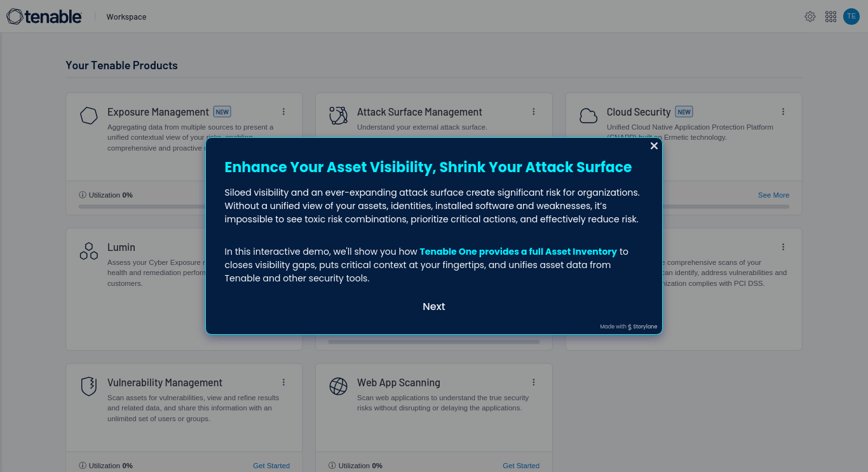Image resolution: width=868 pixels, height=472 pixels.
Task: Select the Workspace menu item
Action: coord(126,17)
